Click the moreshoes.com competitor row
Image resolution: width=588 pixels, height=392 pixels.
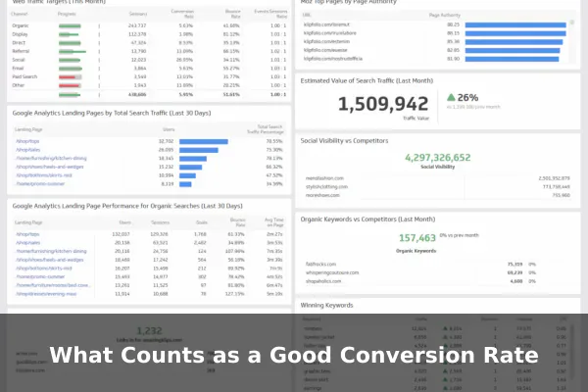pyautogui.click(x=438, y=195)
